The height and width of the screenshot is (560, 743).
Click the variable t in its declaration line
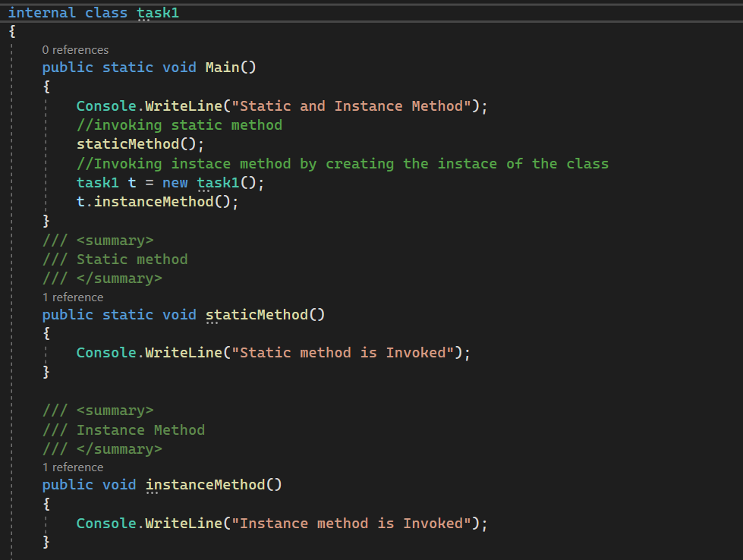(131, 182)
